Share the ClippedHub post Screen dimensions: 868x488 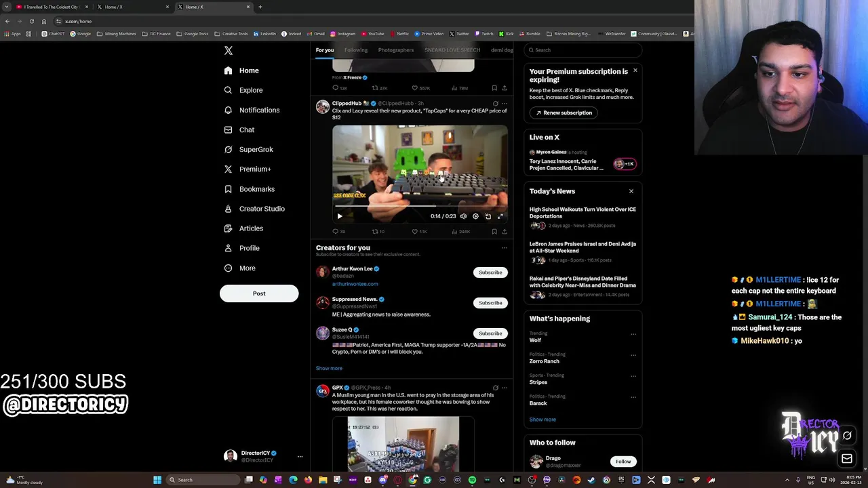504,231
